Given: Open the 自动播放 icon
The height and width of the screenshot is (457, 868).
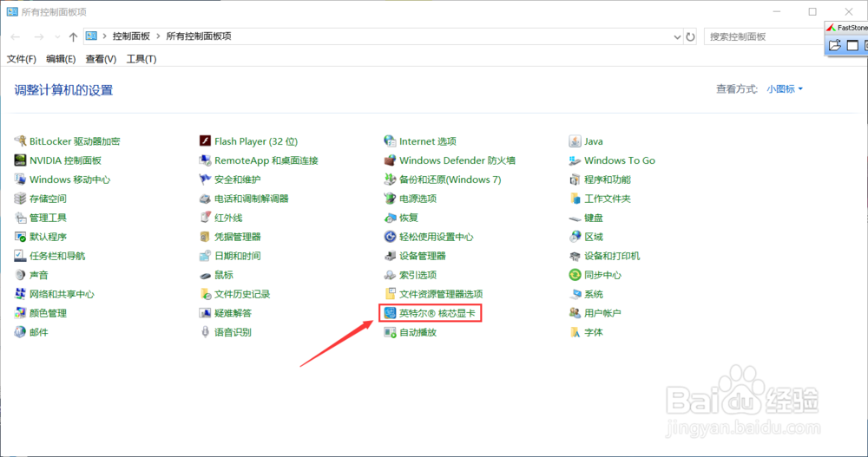Looking at the screenshot, I should 391,332.
